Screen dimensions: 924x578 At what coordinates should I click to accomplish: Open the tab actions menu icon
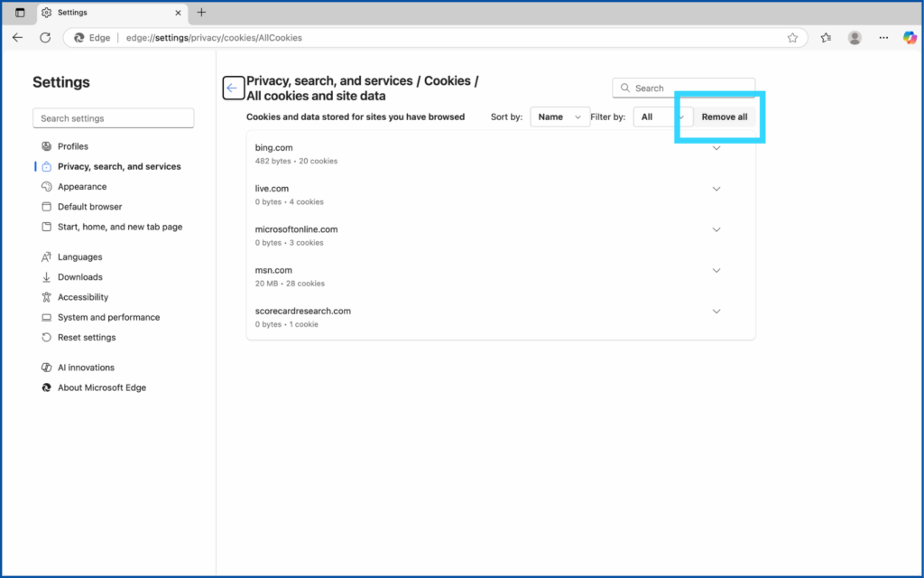tap(20, 13)
